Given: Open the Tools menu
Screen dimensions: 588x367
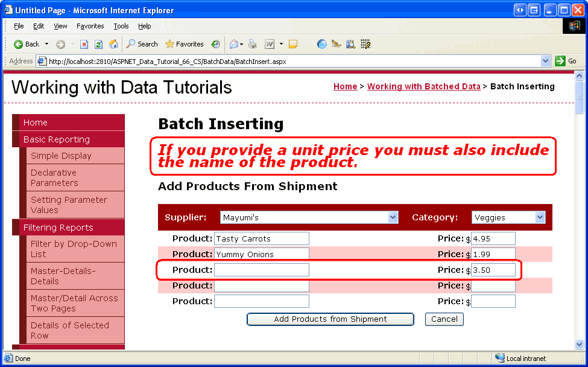Looking at the screenshot, I should [121, 26].
